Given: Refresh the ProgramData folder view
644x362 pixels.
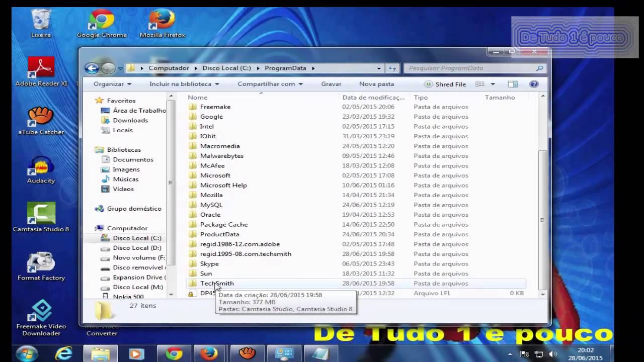Looking at the screenshot, I should point(392,68).
